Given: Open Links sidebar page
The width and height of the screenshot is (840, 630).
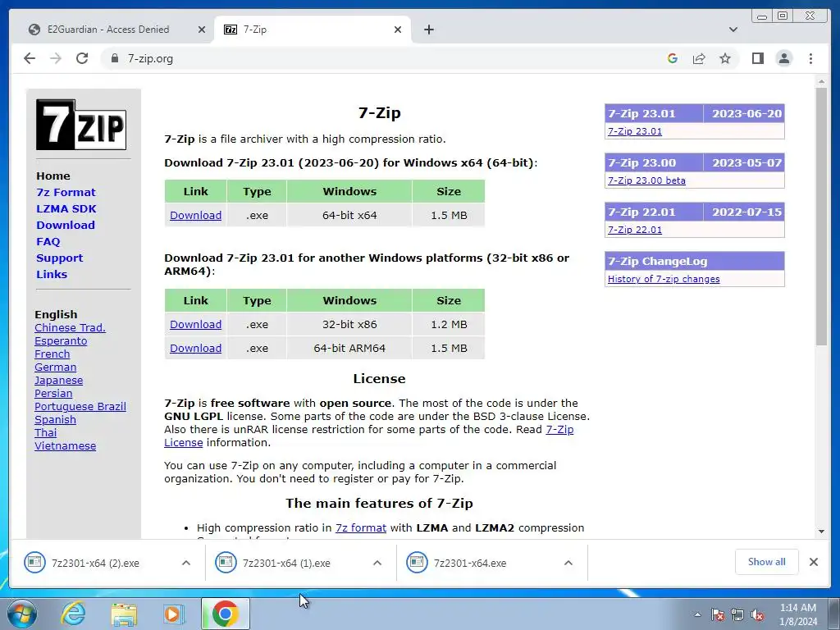Looking at the screenshot, I should [x=52, y=274].
